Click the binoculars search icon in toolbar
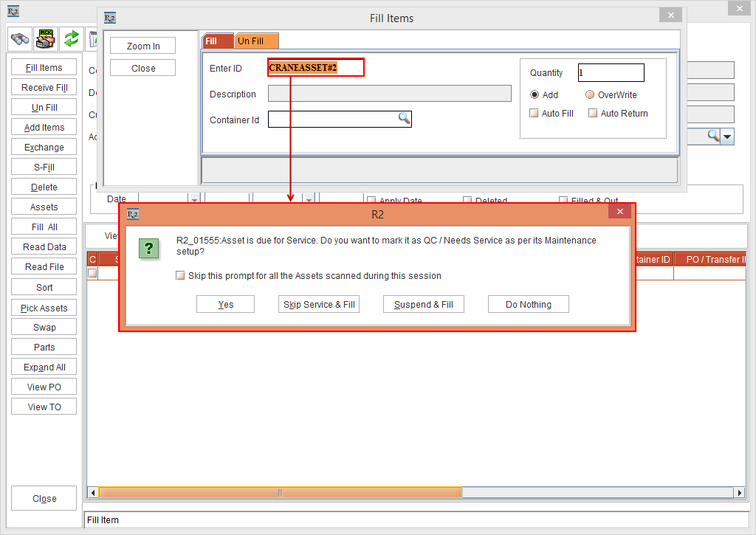Image resolution: width=756 pixels, height=535 pixels. coord(20,39)
